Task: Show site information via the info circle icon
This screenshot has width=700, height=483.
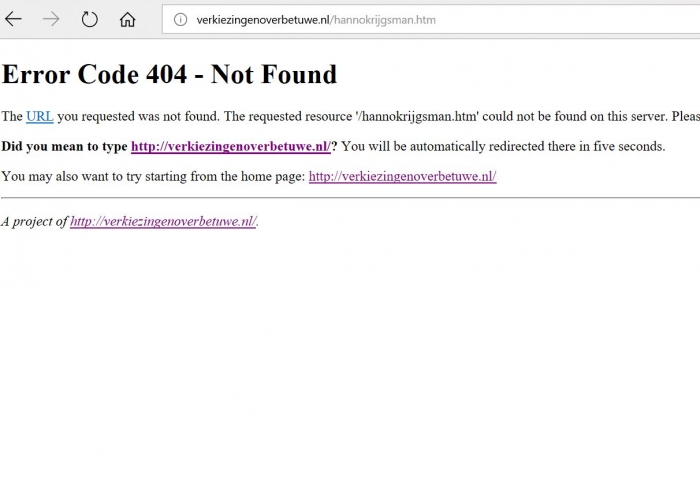Action: (x=180, y=19)
